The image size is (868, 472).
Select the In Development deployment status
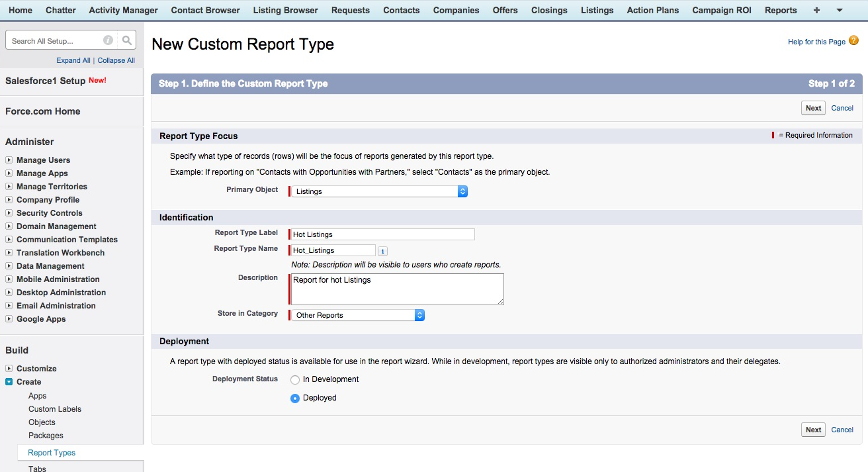294,379
